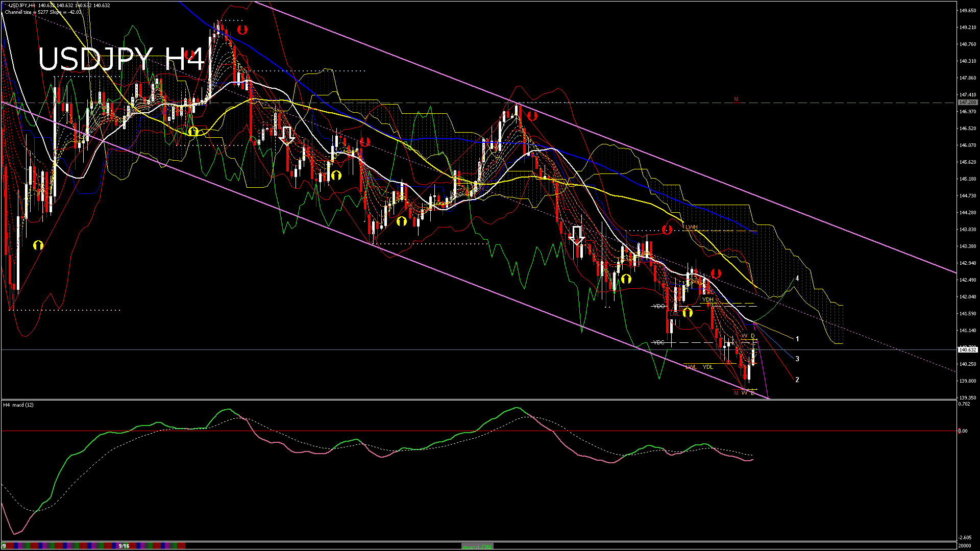Click the yellow up-arrow marker next to LML
The height and width of the screenshot is (551, 980).
[x=688, y=312]
